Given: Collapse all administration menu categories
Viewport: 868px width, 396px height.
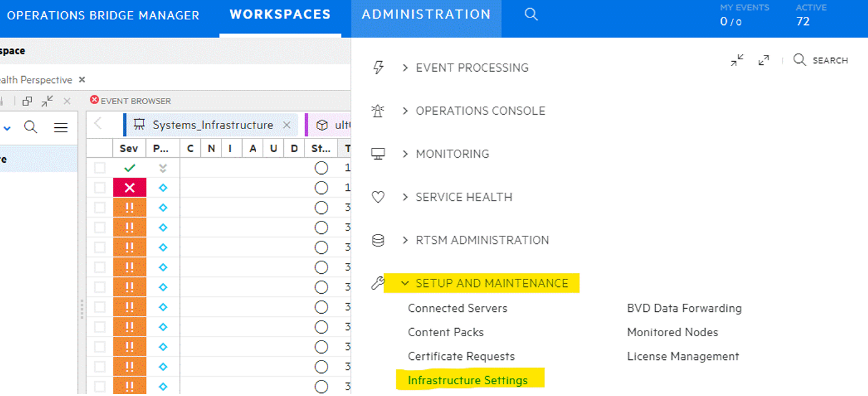Looking at the screenshot, I should click(737, 60).
